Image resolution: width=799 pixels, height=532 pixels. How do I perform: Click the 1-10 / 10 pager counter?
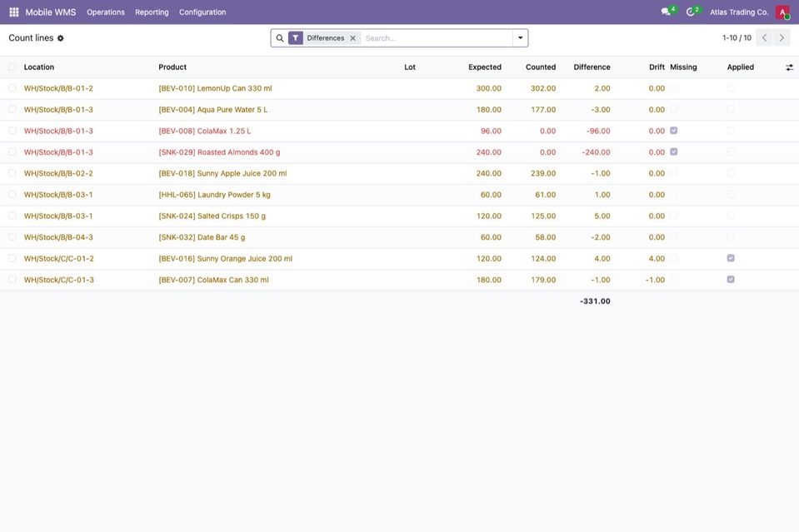click(x=737, y=37)
